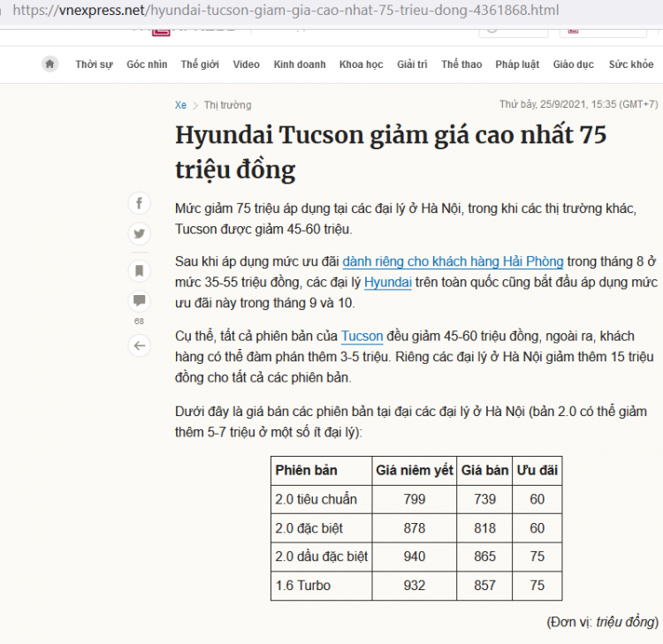Open Giáo dục section
Viewport: 663px width, 644px height.
(x=574, y=64)
